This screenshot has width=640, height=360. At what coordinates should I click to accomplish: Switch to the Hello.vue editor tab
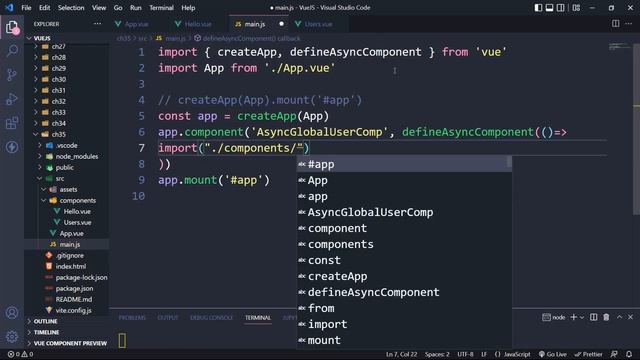[x=198, y=24]
